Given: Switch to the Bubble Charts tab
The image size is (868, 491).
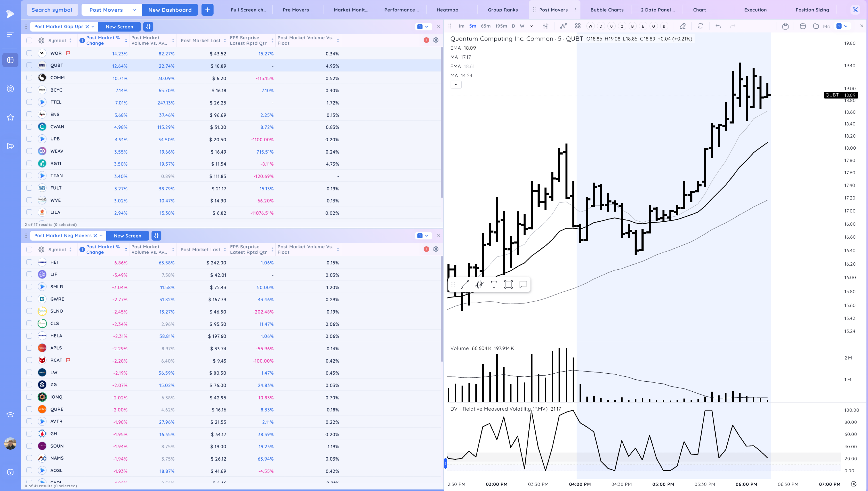Looking at the screenshot, I should [607, 10].
